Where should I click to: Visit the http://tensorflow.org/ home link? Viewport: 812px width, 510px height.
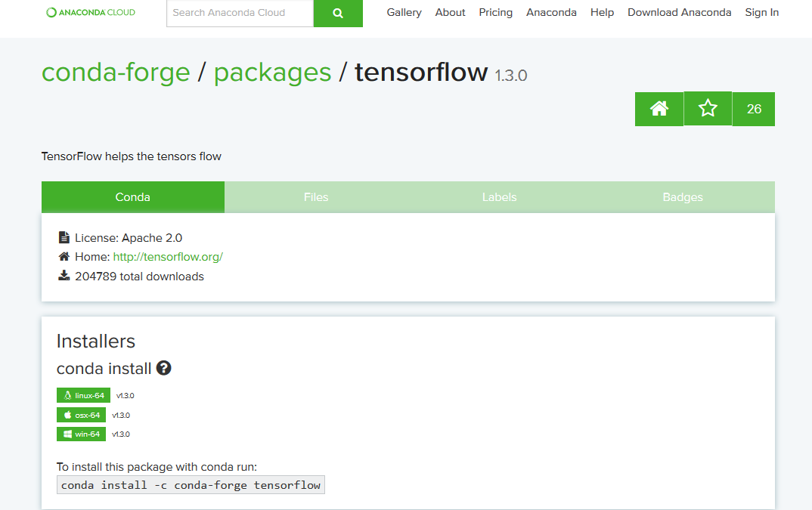[168, 257]
